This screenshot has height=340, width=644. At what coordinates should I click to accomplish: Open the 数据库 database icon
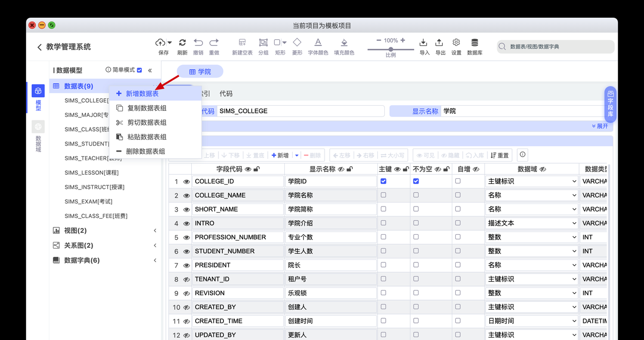[x=474, y=43]
